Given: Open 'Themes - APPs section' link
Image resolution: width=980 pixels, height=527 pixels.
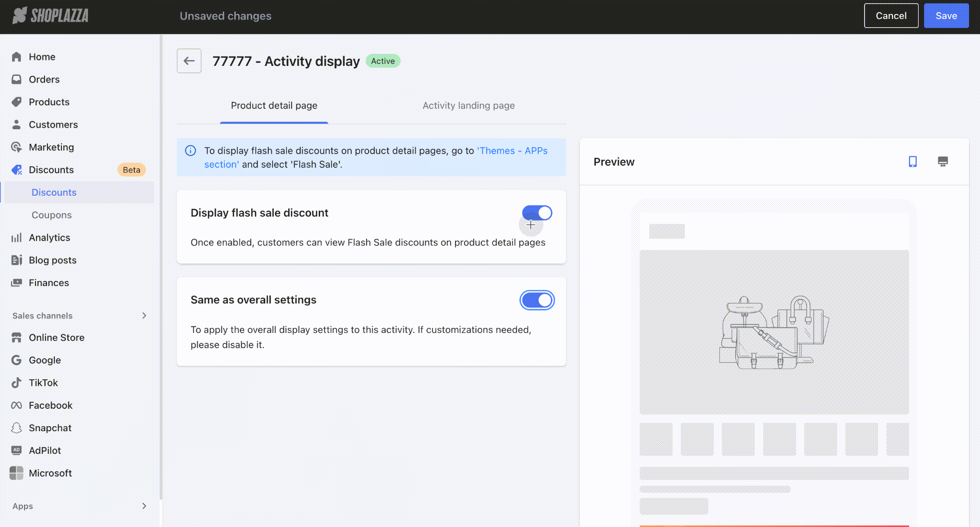Looking at the screenshot, I should coord(513,151).
